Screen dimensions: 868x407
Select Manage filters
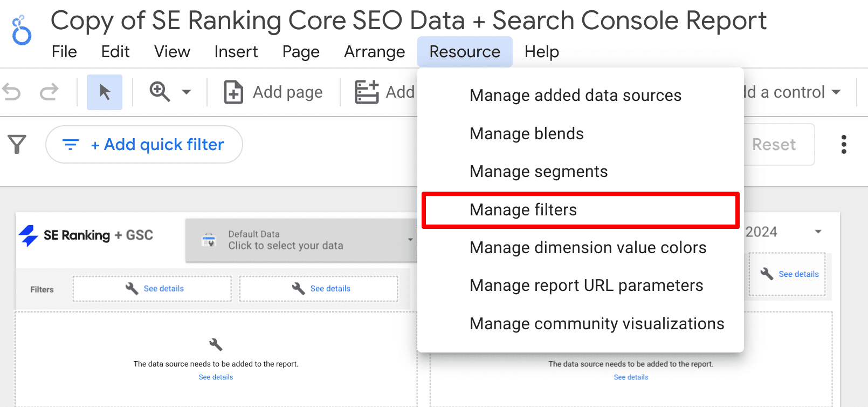(x=581, y=210)
